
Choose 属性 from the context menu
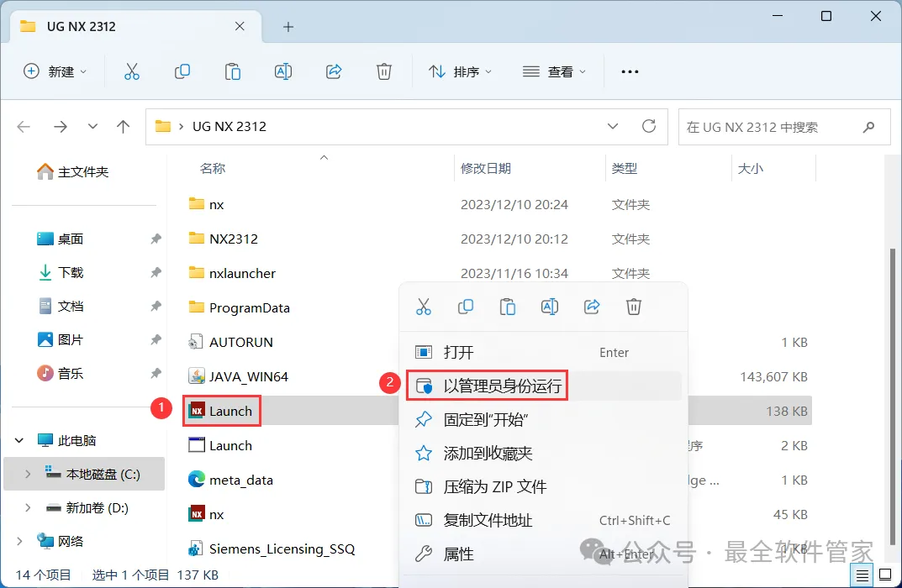[x=544, y=554]
